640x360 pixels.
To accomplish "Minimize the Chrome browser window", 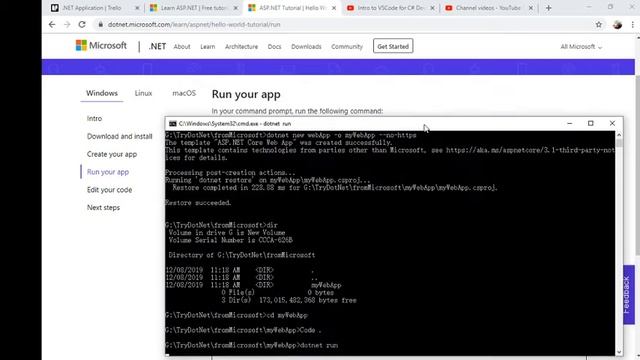I will [589, 7].
